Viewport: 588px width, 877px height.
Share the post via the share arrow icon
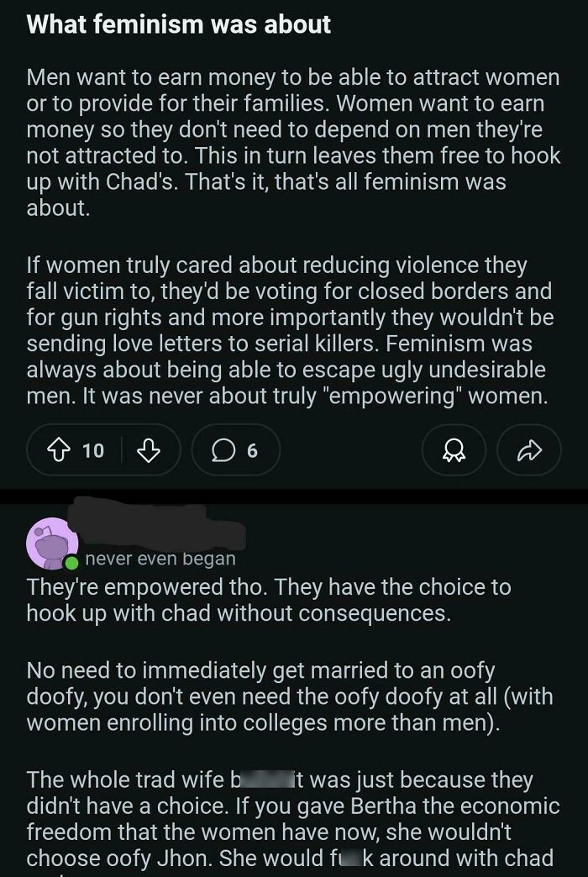(x=528, y=450)
